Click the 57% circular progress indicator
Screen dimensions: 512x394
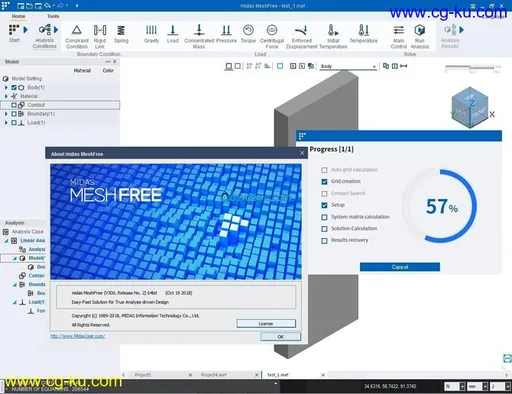440,206
